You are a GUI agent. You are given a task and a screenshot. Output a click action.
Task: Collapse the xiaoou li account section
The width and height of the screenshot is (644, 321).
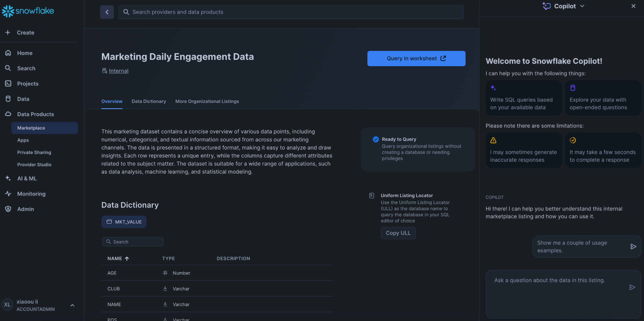coord(72,305)
